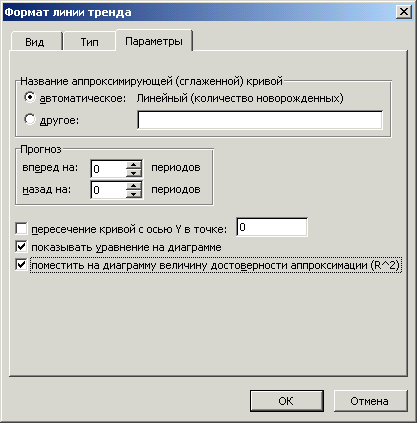This screenshot has width=417, height=423.
Task: Enable 'пересечение кривой с осью Y' checkbox
Action: coord(21,229)
